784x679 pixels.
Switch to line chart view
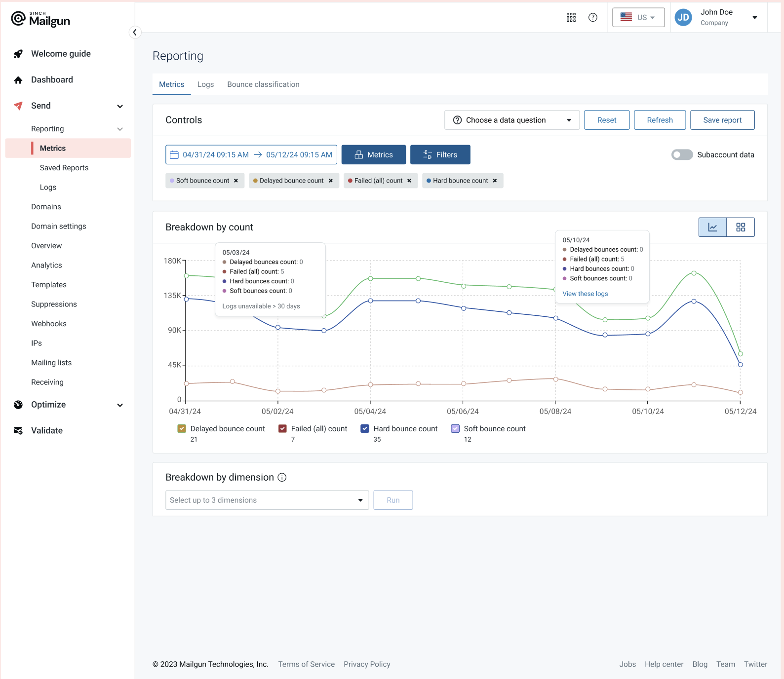[x=712, y=227]
